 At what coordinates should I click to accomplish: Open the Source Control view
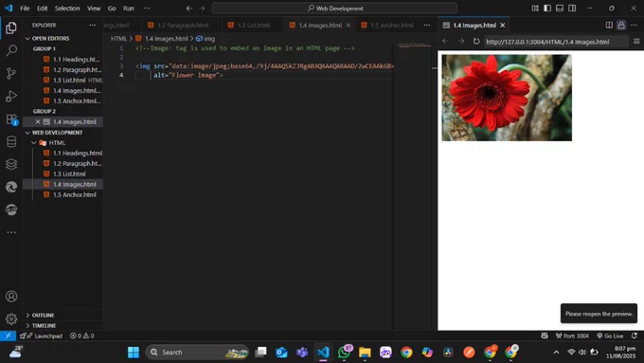tap(11, 74)
